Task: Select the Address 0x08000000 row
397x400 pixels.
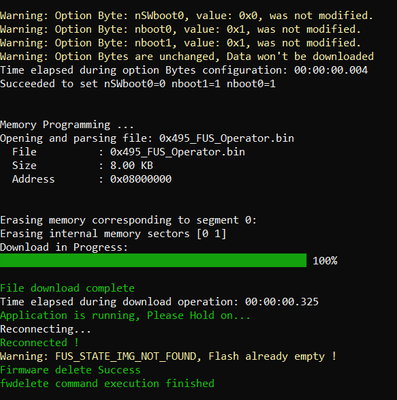Action: coord(92,179)
